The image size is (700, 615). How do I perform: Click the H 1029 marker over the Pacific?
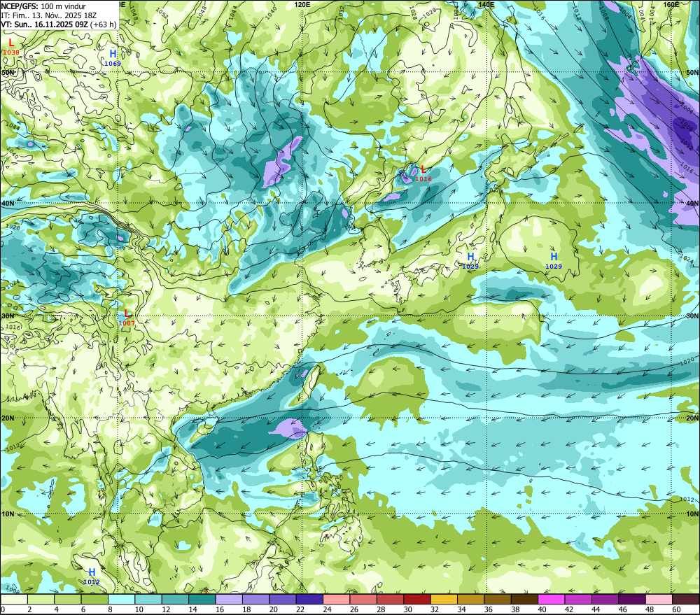tap(554, 262)
